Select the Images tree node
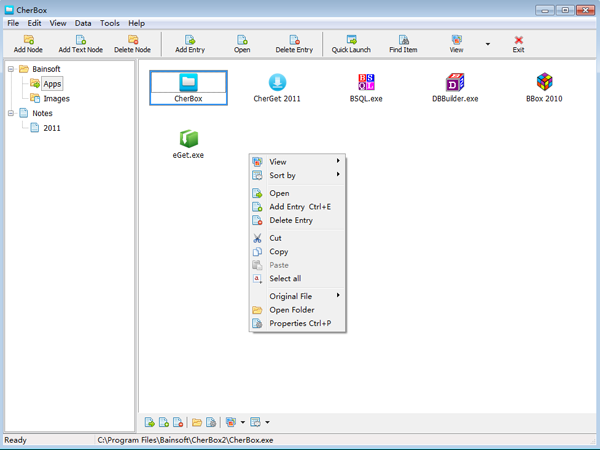Viewport: 600px width, 450px height. pyautogui.click(x=56, y=99)
